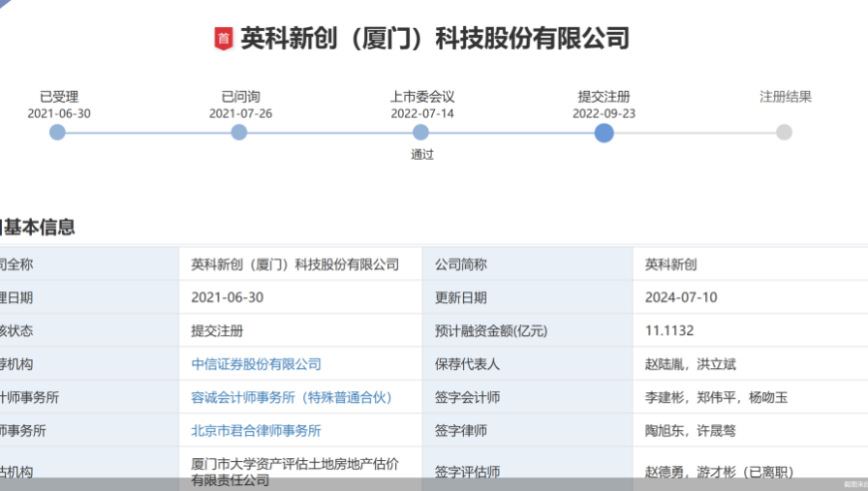Select the 已问询 timeline node
This screenshot has height=491, width=868.
click(238, 133)
